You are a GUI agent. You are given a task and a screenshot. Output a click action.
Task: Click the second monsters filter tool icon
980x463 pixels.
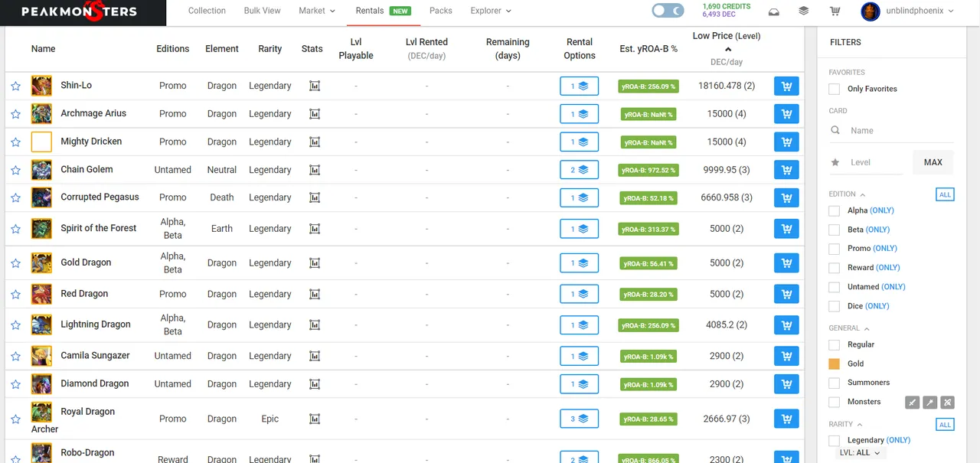[929, 402]
